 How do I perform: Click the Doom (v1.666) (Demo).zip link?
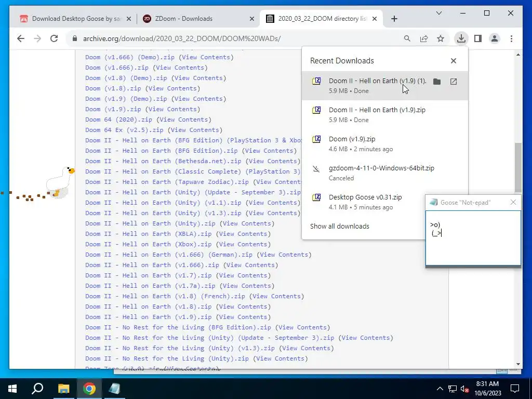130,57
